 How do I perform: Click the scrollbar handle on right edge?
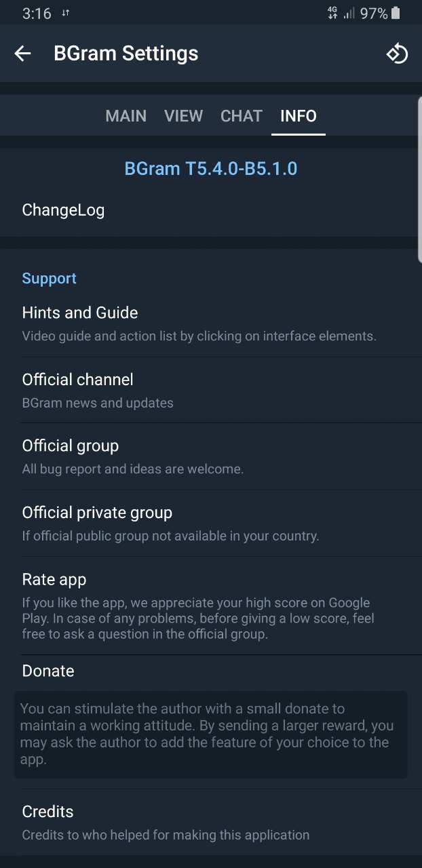pos(419,179)
